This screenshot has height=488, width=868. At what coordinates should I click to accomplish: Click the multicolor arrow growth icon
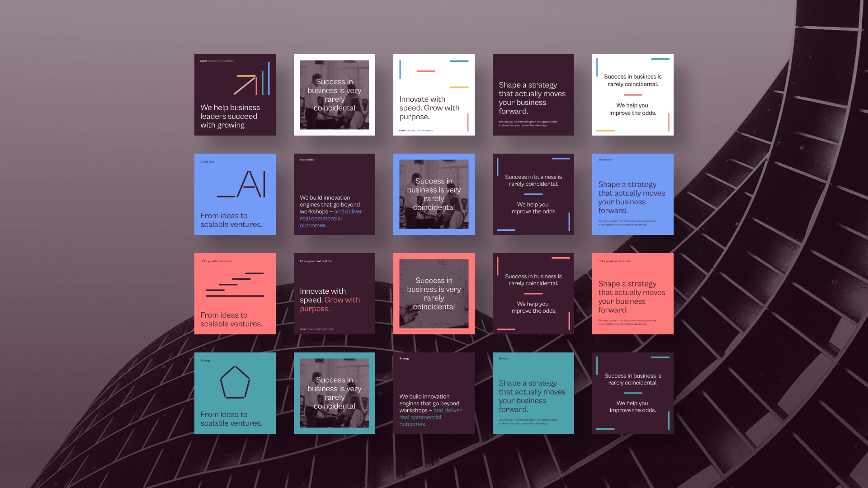coord(251,81)
